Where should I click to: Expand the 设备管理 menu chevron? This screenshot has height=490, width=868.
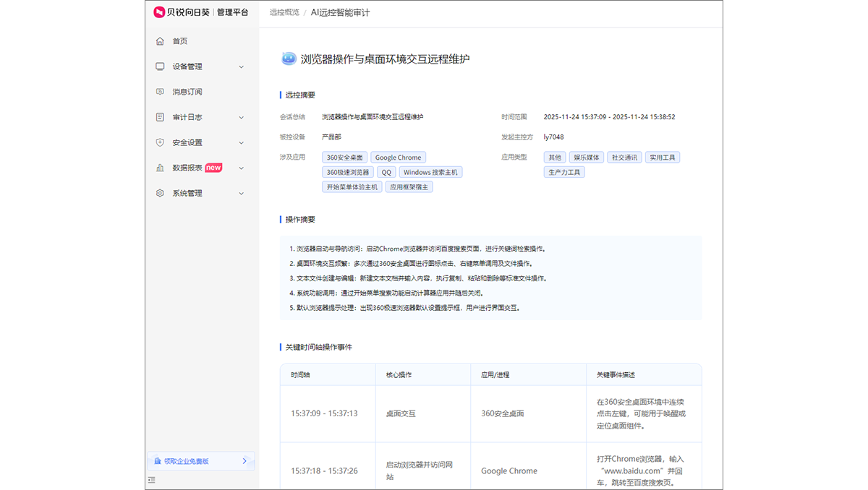pyautogui.click(x=242, y=66)
